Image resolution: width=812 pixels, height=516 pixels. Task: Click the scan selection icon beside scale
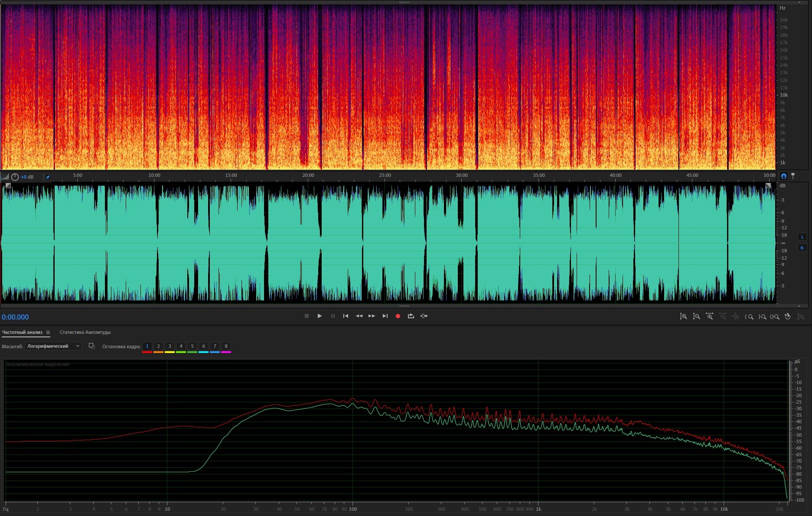coord(91,346)
